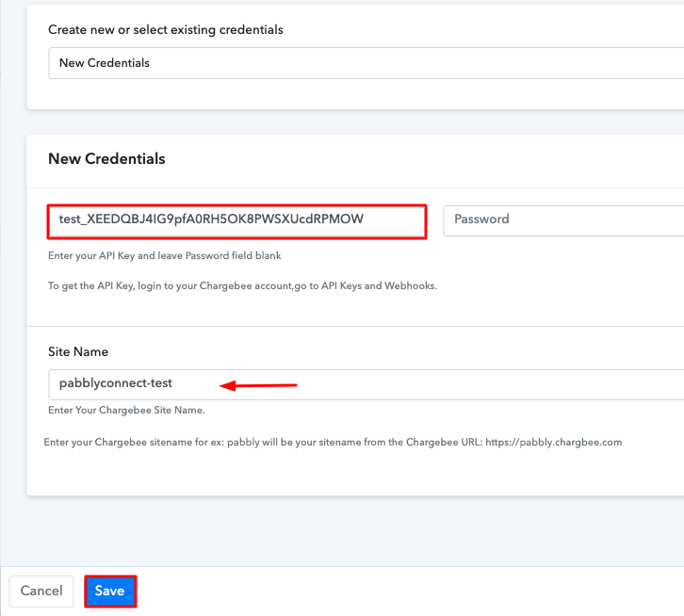The width and height of the screenshot is (684, 616).
Task: Click the blue Save button
Action: [110, 592]
